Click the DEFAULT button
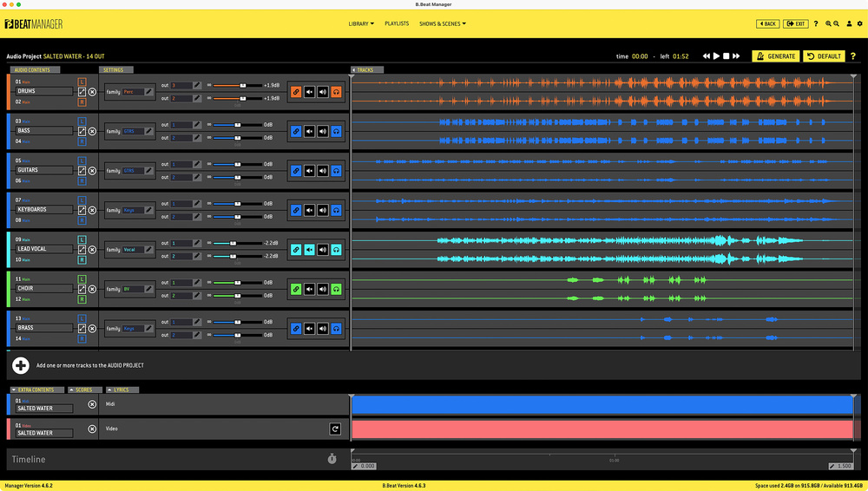The height and width of the screenshot is (491, 868). pos(824,56)
